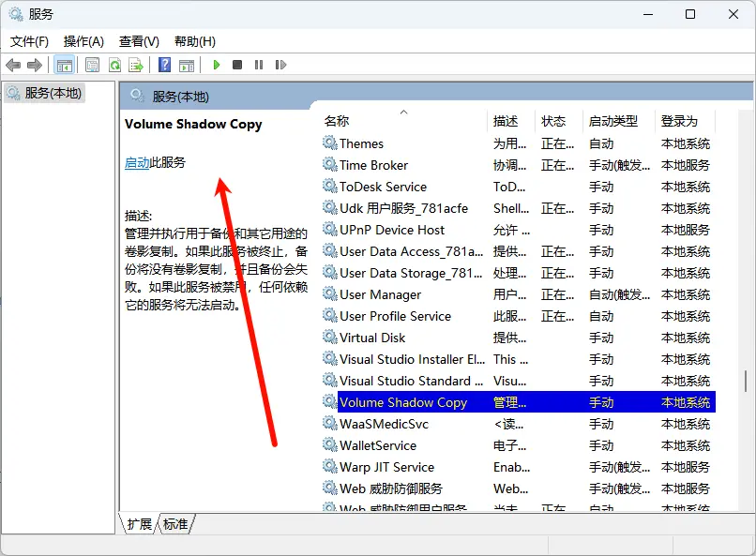Click the services list vertical scrollbar thumb
This screenshot has height=556, width=756.
click(746, 381)
